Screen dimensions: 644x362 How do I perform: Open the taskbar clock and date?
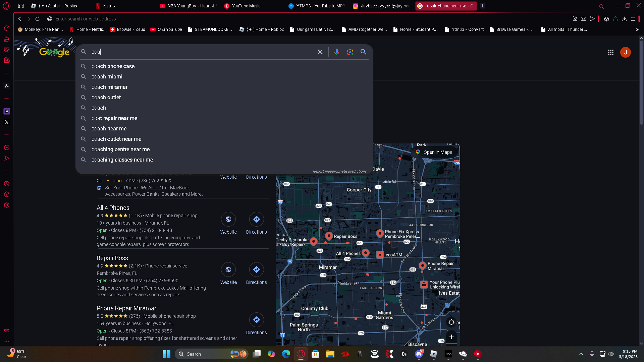[x=628, y=354]
